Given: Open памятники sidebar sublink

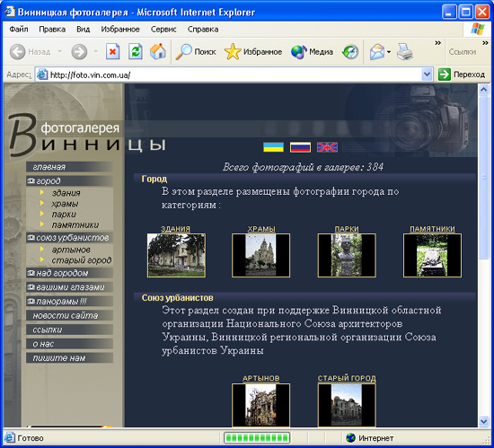Looking at the screenshot, I should pos(75,224).
